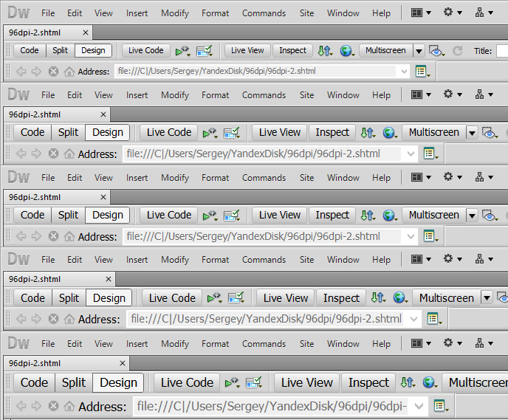Screen dimensions: 508x420
Task: Click the File Management arrows icon in the bottom strip
Action: (408, 383)
